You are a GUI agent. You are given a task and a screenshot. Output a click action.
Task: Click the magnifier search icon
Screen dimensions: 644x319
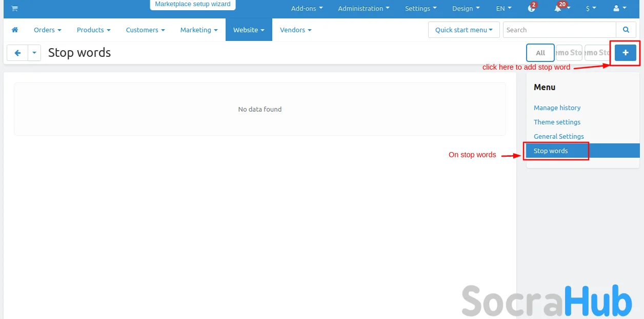626,30
